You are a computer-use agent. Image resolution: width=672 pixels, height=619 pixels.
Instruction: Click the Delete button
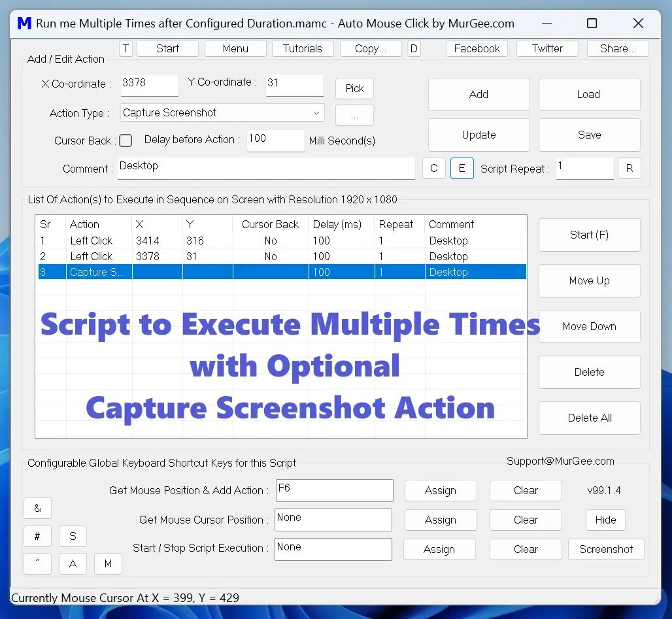coord(589,372)
